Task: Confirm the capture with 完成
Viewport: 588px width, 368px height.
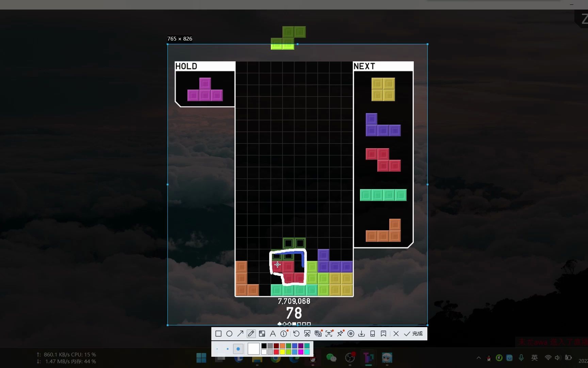Action: click(x=413, y=334)
